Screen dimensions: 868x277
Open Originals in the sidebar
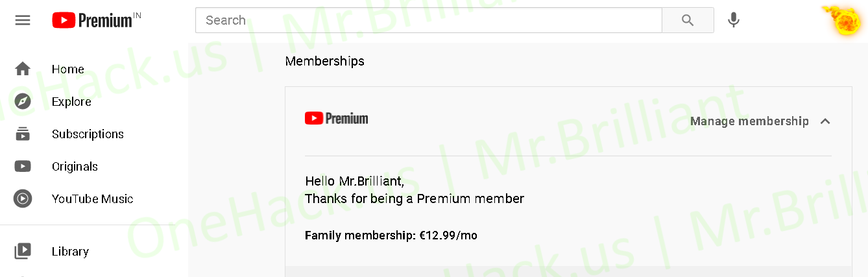(x=75, y=167)
